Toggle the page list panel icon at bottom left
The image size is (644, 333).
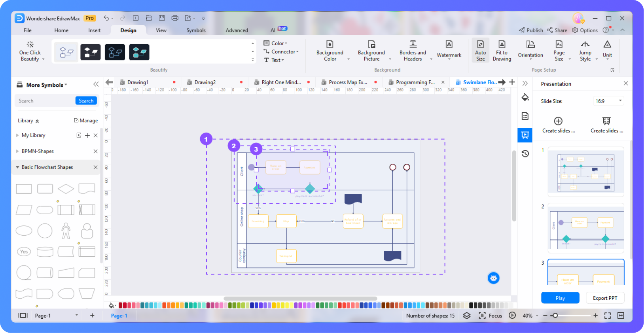[23, 316]
